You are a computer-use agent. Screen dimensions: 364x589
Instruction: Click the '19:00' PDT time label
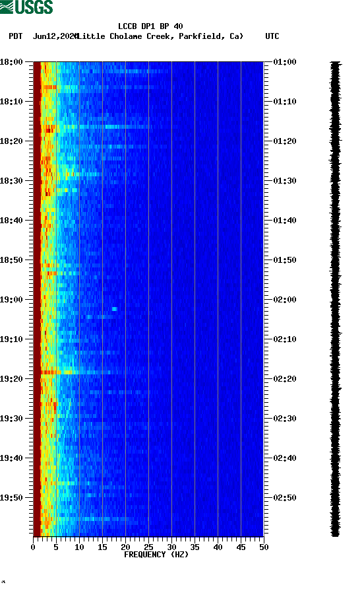(11, 300)
